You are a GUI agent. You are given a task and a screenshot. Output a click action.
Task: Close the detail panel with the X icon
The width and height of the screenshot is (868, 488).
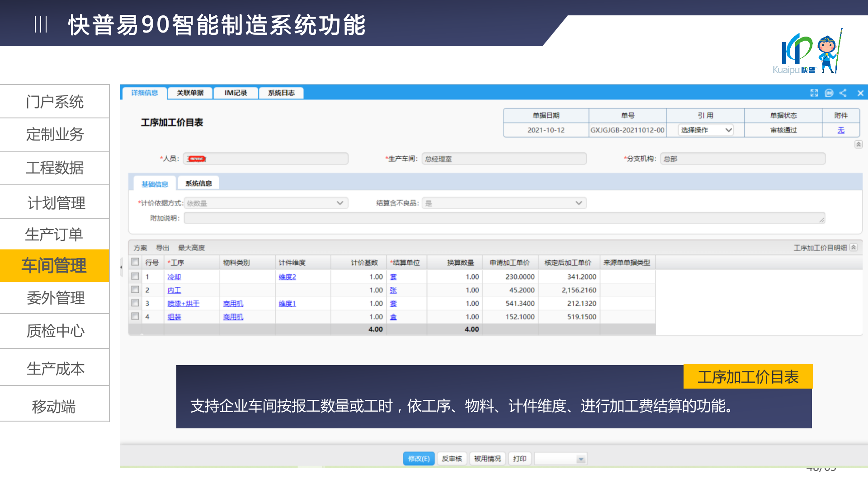[x=860, y=93]
